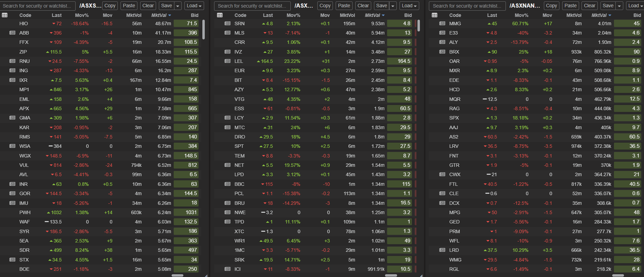Screen dimensions: 644x277
Task: Select ZIP row code
Action: tap(23, 52)
